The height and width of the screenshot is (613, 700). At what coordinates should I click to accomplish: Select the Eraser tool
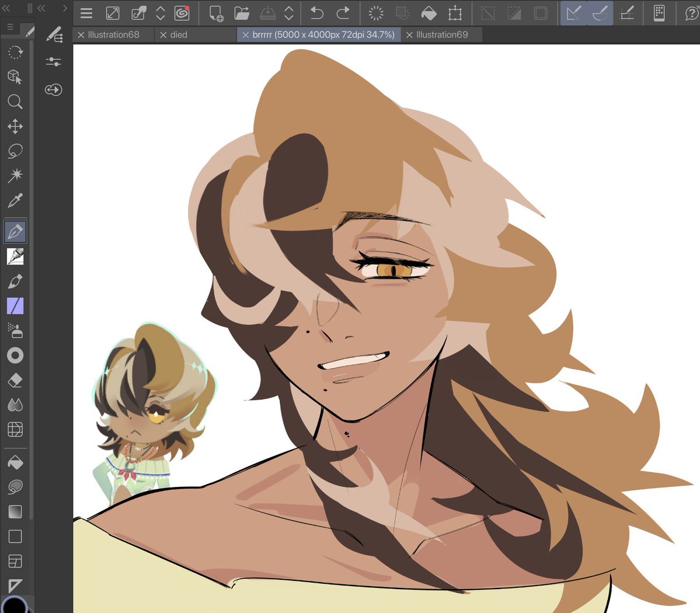pos(15,381)
